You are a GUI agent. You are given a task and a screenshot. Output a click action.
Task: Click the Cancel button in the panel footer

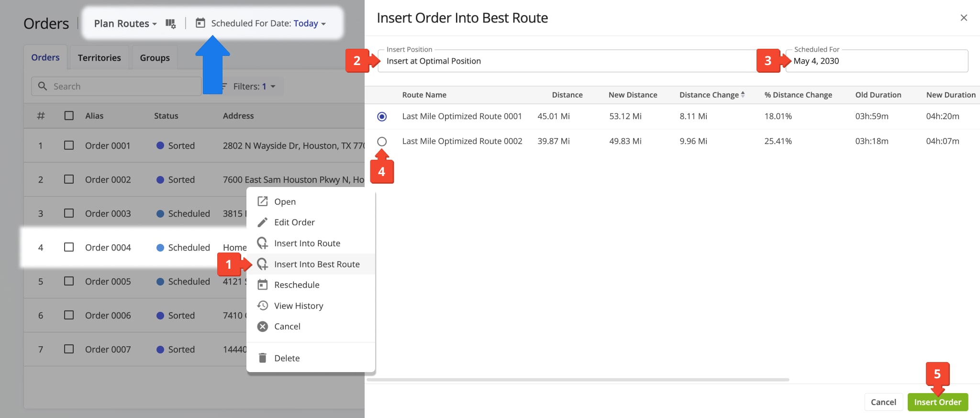tap(883, 402)
